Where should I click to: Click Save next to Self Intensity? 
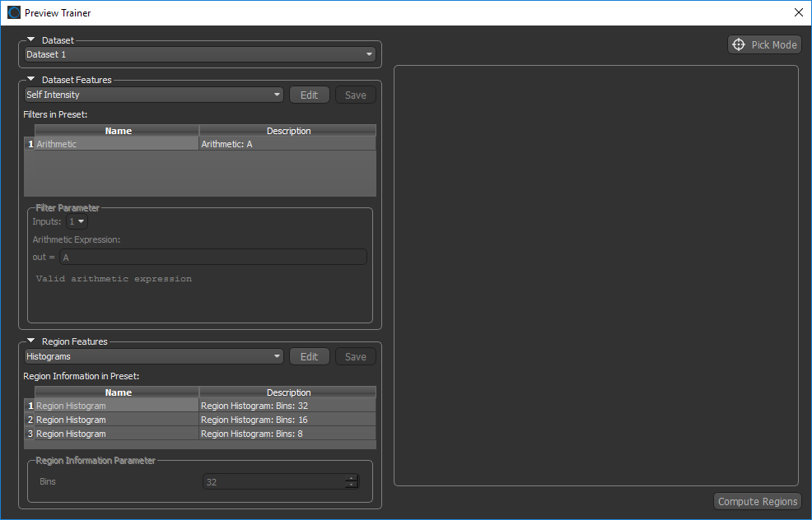pyautogui.click(x=355, y=95)
